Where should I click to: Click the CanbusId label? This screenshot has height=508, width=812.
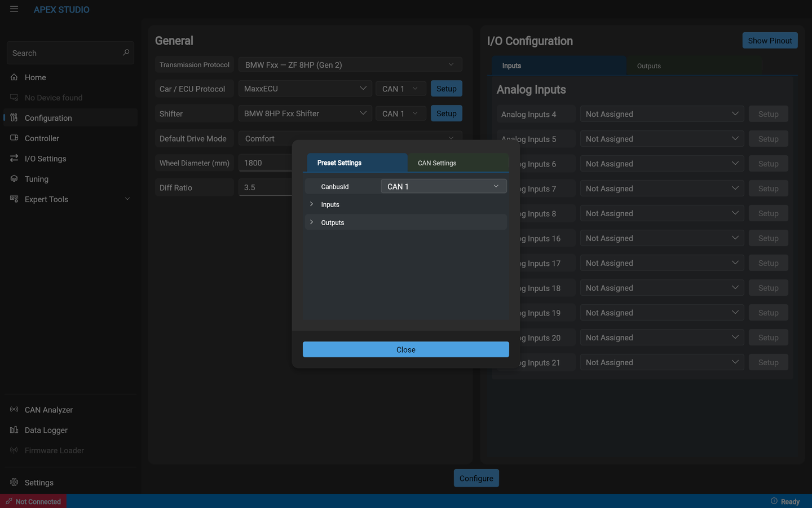[x=335, y=186]
